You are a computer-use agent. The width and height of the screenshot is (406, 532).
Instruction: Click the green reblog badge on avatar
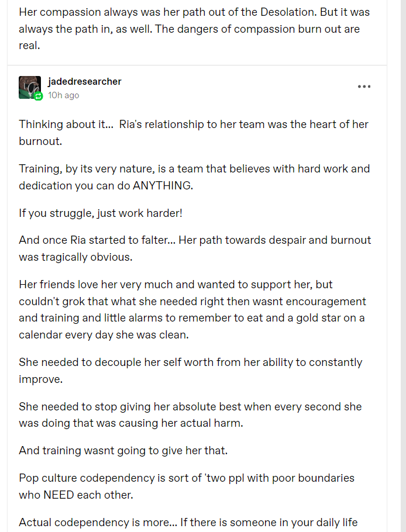39,96
